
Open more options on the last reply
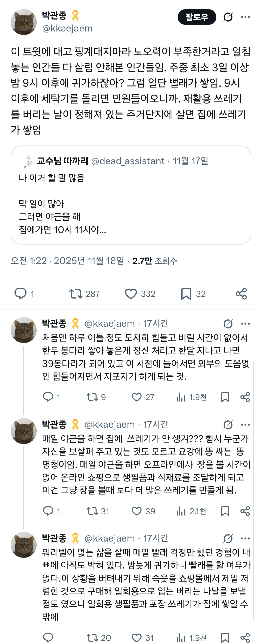pyautogui.click(x=245, y=539)
